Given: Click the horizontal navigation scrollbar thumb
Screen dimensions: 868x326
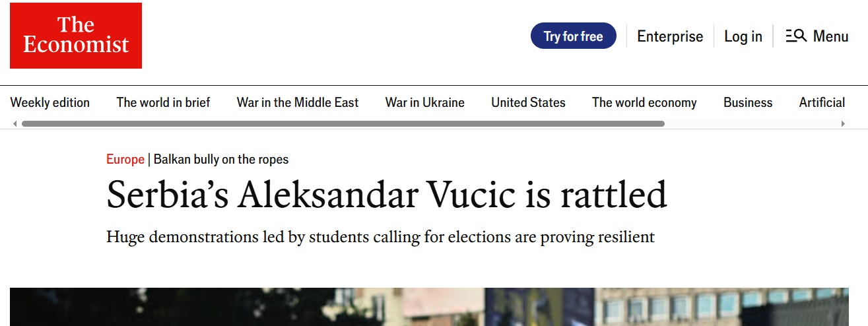Looking at the screenshot, I should pos(343,123).
